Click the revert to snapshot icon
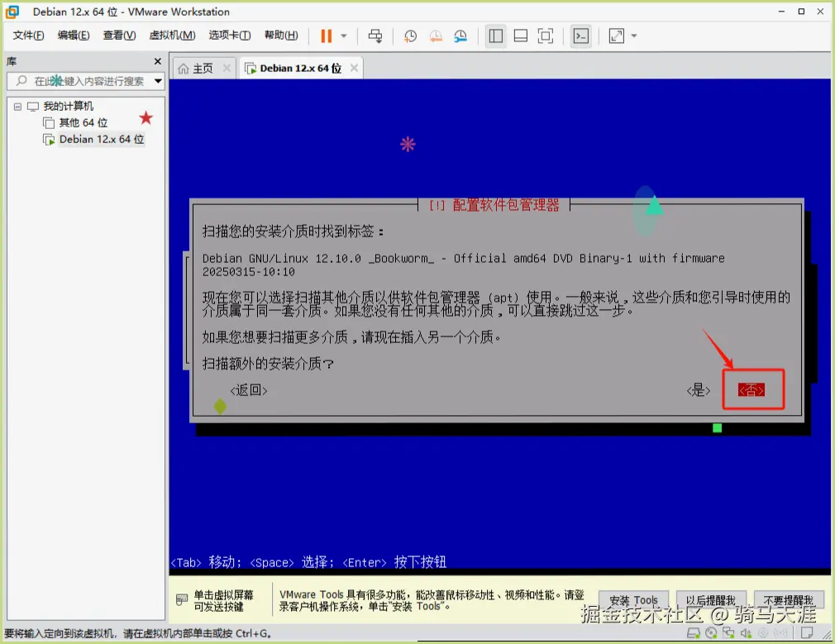Screen dimensions: 835x644 436,36
